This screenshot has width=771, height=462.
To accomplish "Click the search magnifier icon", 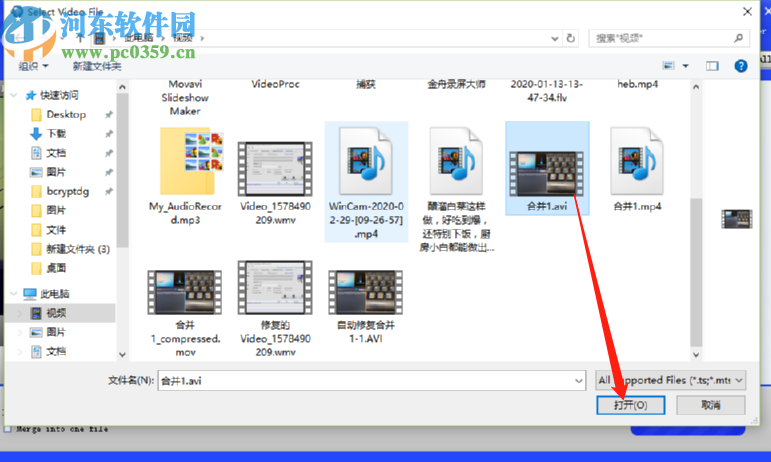I will coord(738,38).
